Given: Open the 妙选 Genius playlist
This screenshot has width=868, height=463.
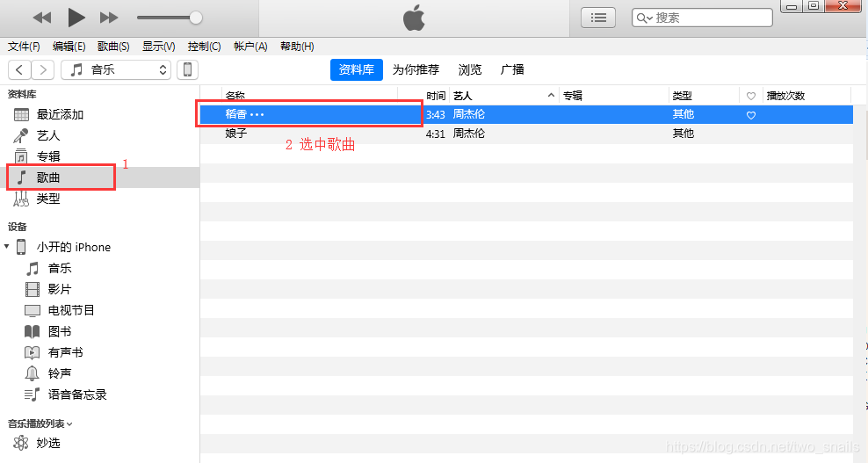Looking at the screenshot, I should point(48,443).
